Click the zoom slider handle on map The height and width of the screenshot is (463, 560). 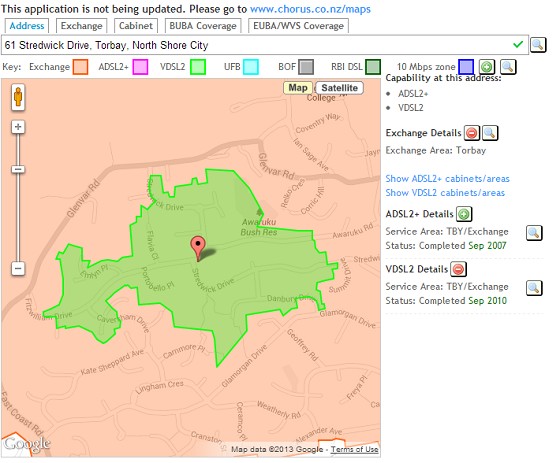tap(18, 169)
